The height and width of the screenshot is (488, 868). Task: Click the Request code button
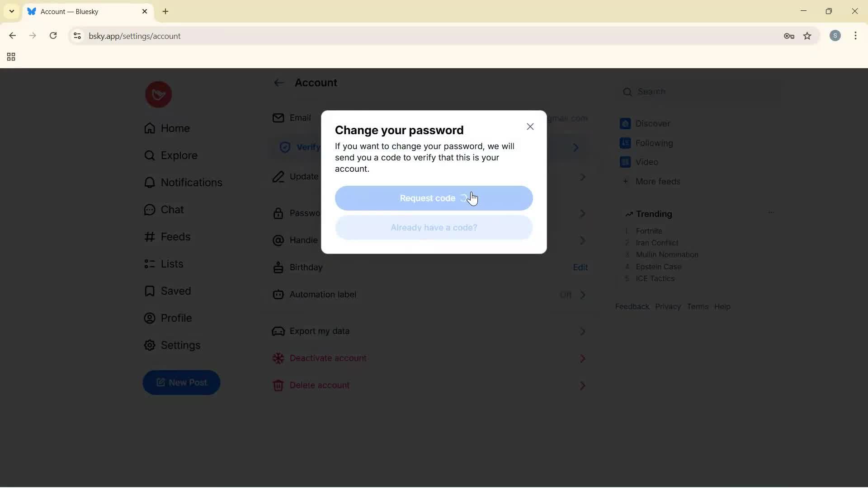[x=434, y=198]
